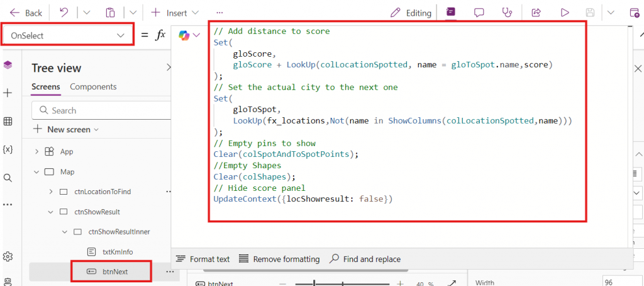Expand the ctnLocationToFind container

pos(51,192)
